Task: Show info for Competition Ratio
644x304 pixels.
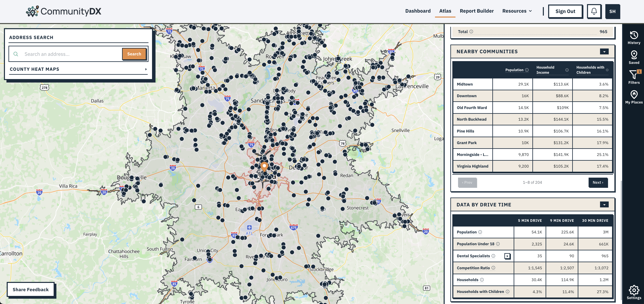Action: click(493, 268)
